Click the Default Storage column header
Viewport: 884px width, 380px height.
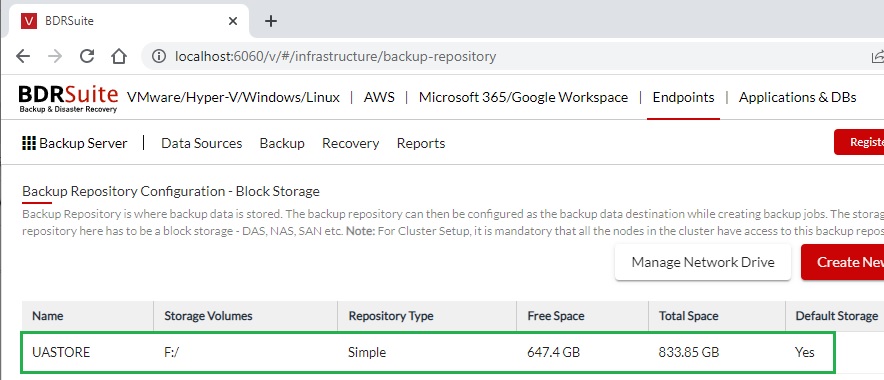click(836, 316)
